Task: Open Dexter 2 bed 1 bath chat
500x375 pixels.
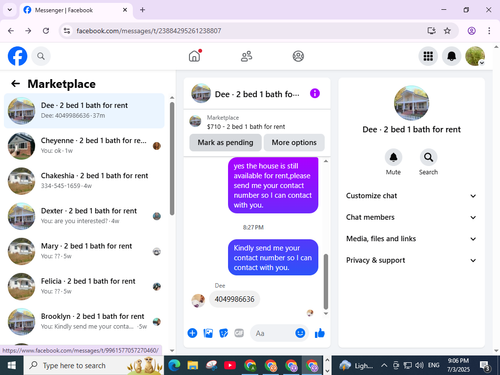Action: tap(84, 216)
